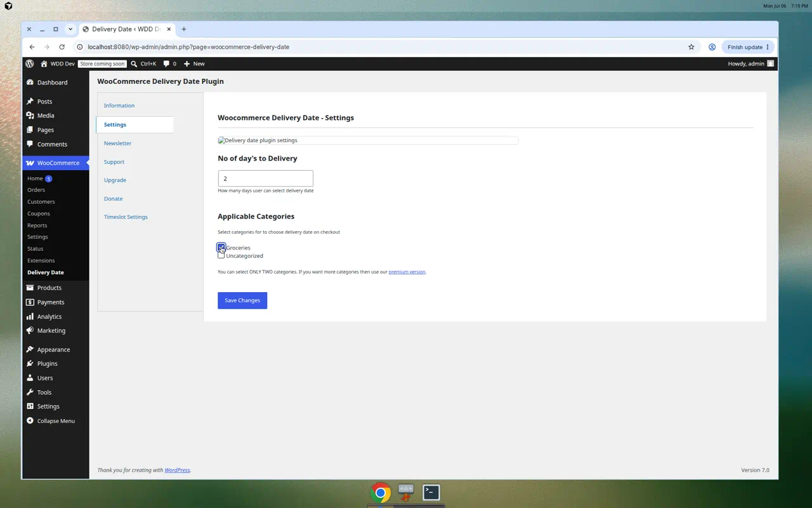Open the Howdy, admin account menu
Image resolution: width=812 pixels, height=508 pixels.
751,63
